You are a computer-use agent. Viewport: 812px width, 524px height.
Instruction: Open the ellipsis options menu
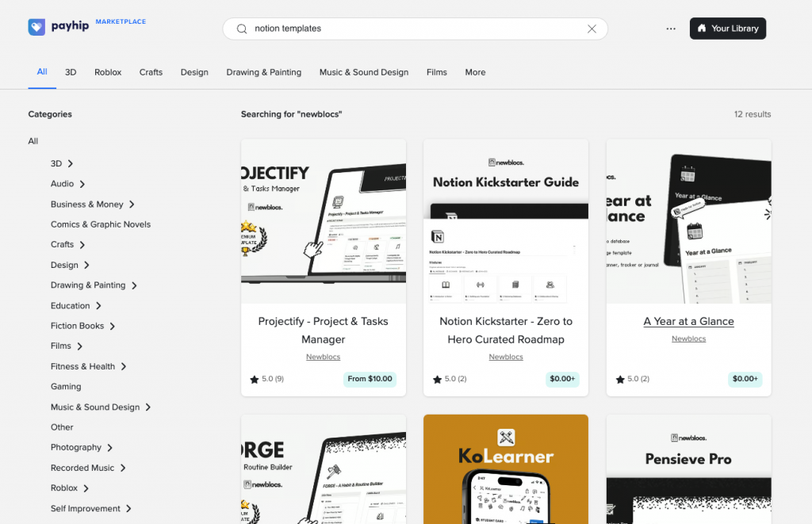(x=670, y=28)
